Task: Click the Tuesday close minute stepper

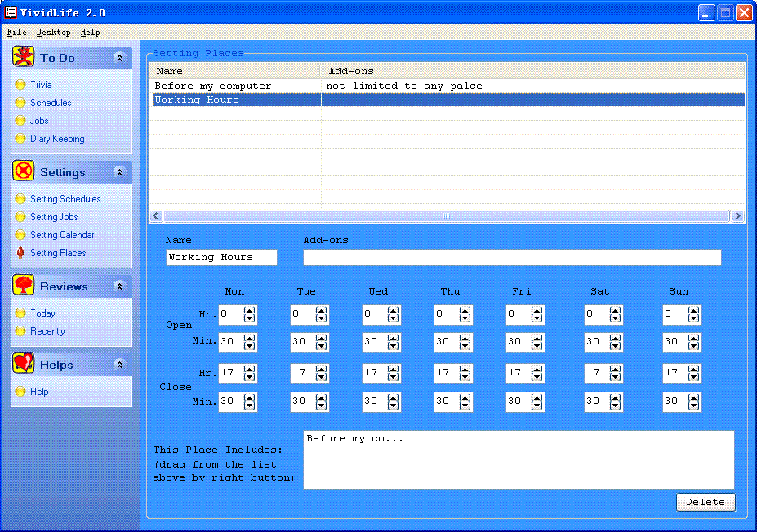Action: coord(322,401)
